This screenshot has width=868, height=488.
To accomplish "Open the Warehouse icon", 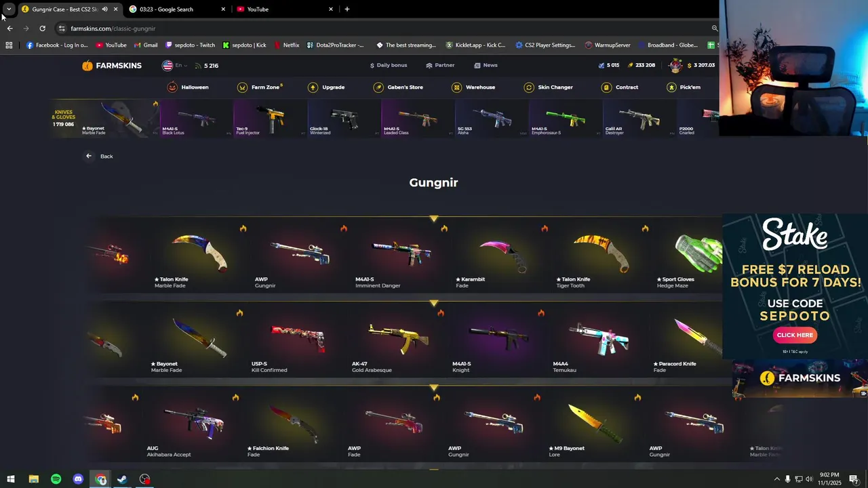I will pos(457,87).
